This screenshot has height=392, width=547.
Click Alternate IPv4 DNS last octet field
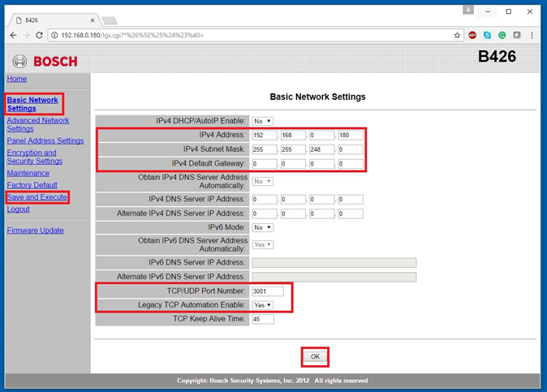351,213
